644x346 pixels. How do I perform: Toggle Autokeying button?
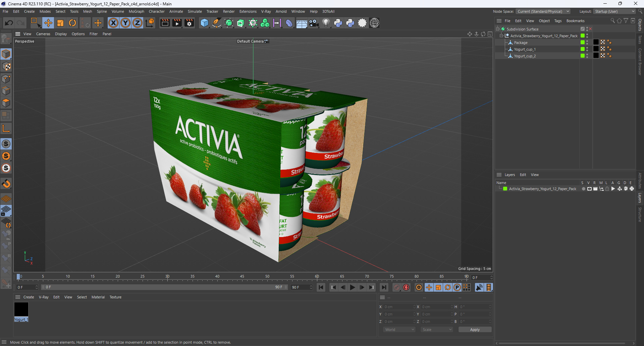406,287
